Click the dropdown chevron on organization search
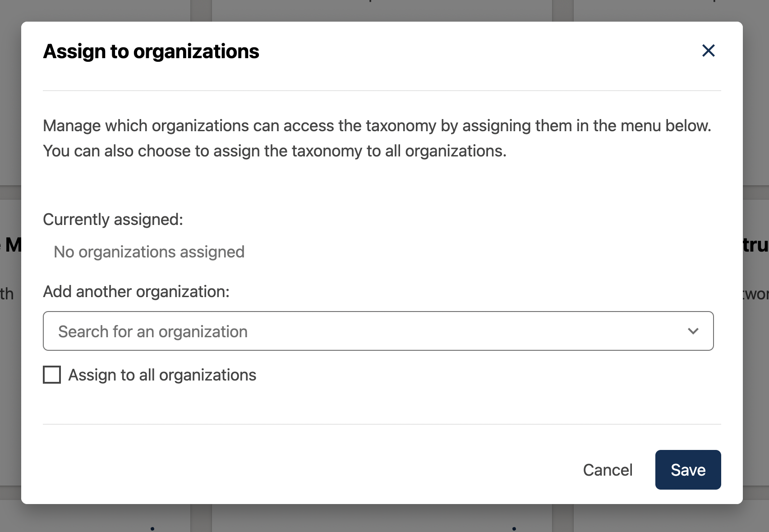 tap(694, 331)
